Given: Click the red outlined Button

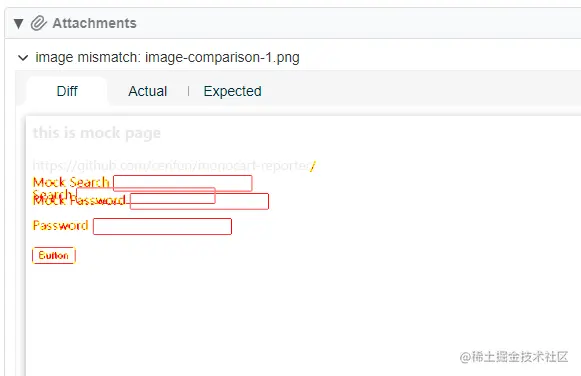Looking at the screenshot, I should [x=54, y=255].
